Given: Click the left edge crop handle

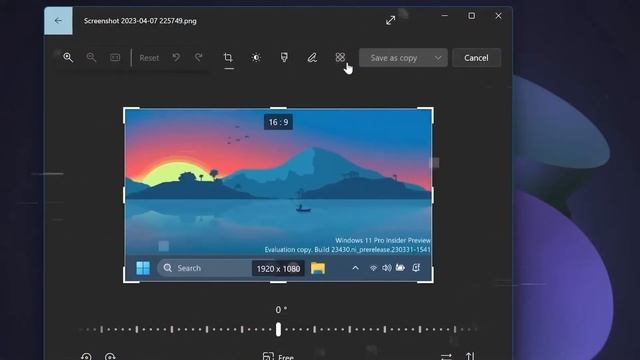Looking at the screenshot, I should click(x=124, y=195).
